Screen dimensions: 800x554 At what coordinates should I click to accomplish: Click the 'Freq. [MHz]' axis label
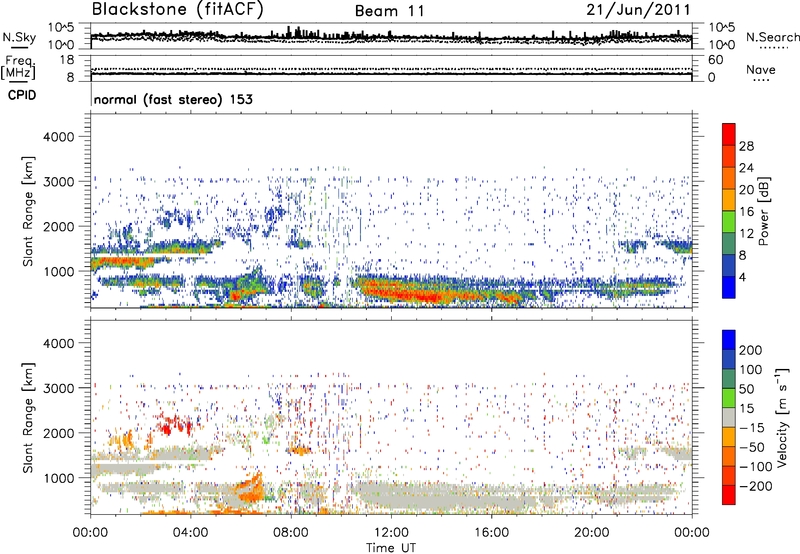[18, 68]
